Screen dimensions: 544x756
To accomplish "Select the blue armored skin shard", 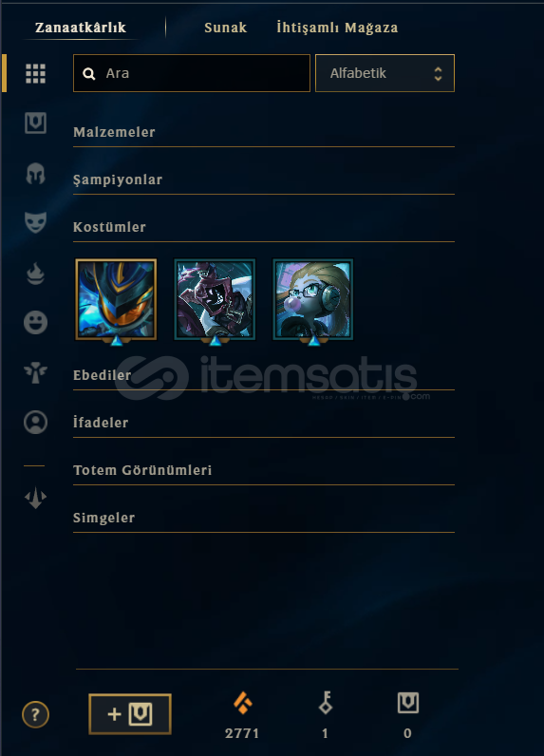I will [x=116, y=300].
